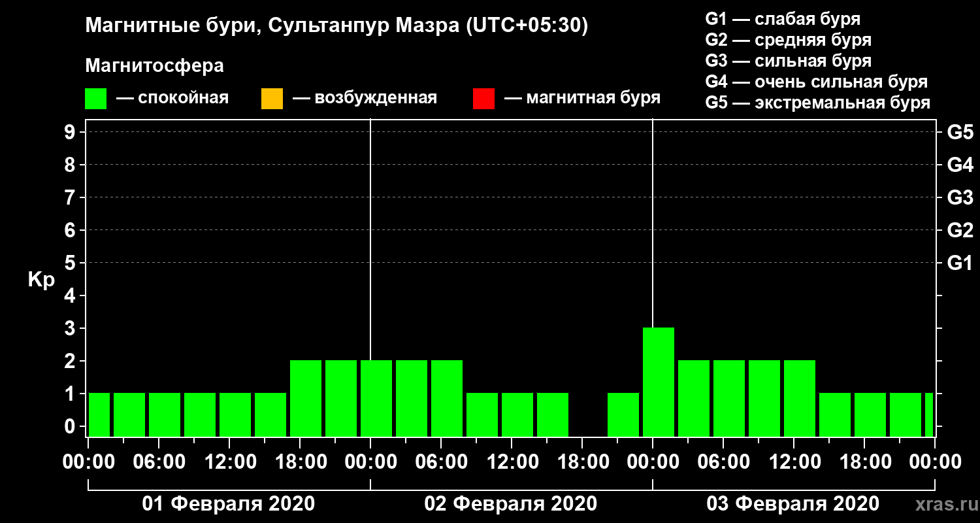Click the 'G3' label on the right-hand axis

(960, 197)
